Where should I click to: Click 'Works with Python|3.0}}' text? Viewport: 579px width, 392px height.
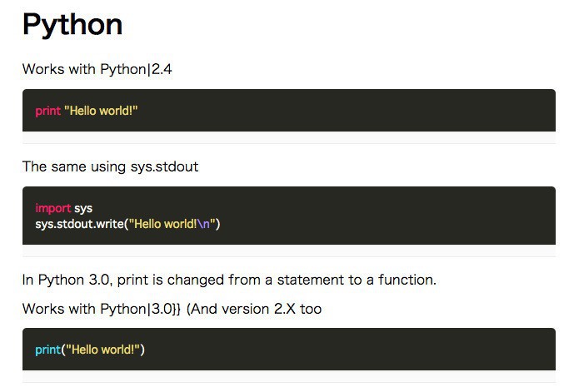click(x=101, y=309)
